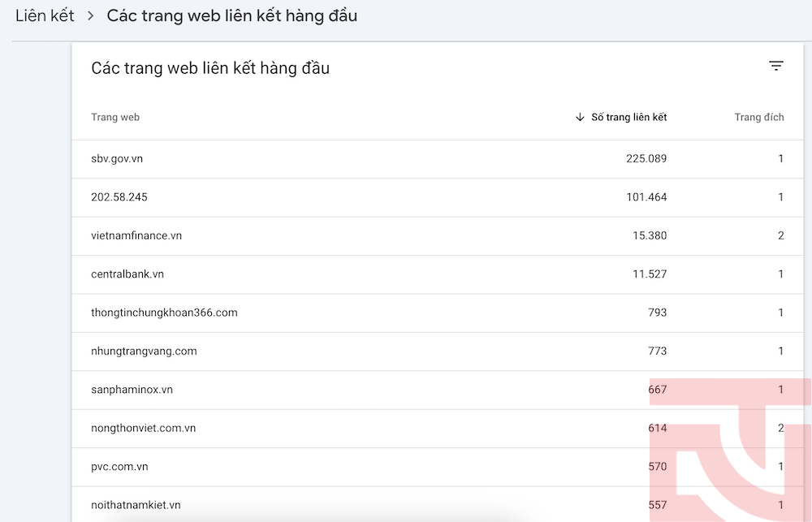Open the vietnamfinance.vn row
Viewport: 812px width, 522px height.
438,235
